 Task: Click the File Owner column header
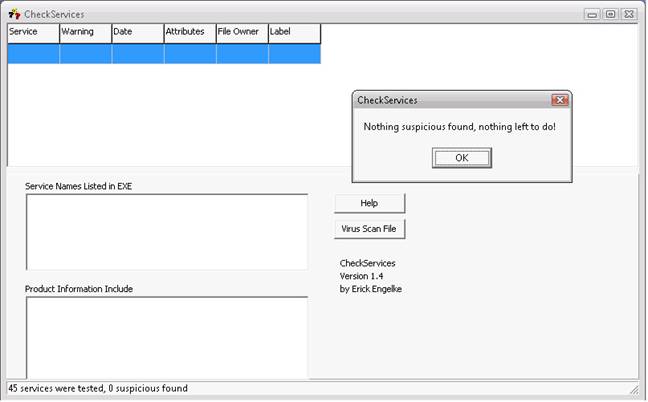[x=242, y=33]
